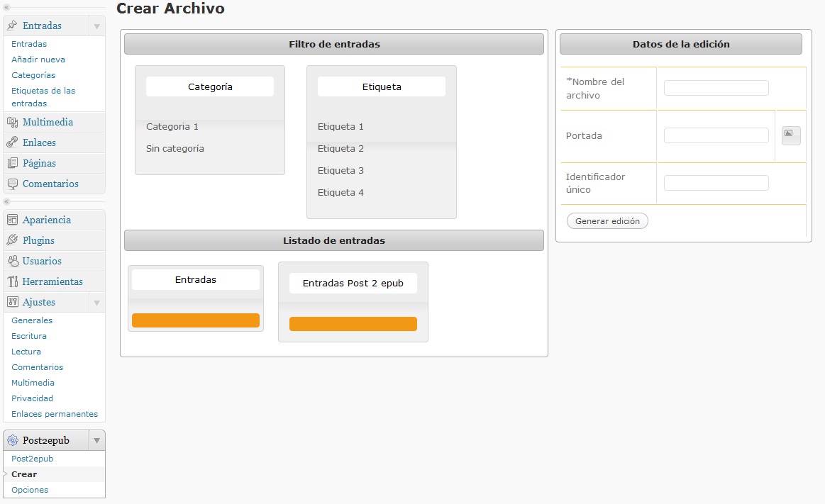Viewport: 825px width, 504px height.
Task: Select Categoria 1 in the category filter
Action: [x=172, y=127]
